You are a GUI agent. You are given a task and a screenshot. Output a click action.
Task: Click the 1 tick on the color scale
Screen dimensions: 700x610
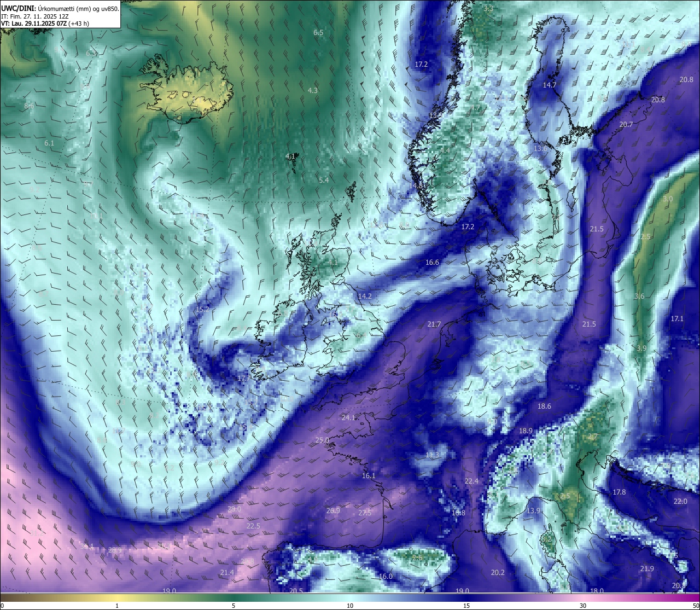[117, 606]
